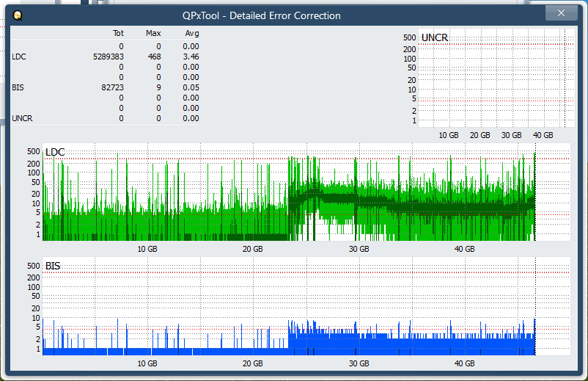Click the '30 GB' axis label under LDC graph

pyautogui.click(x=359, y=249)
